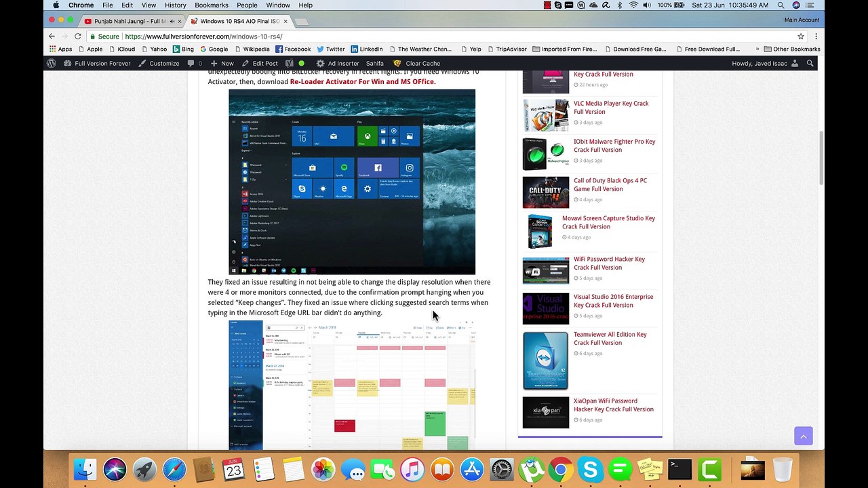868x488 pixels.
Task: Open the Trash in the Dock
Action: tap(783, 469)
